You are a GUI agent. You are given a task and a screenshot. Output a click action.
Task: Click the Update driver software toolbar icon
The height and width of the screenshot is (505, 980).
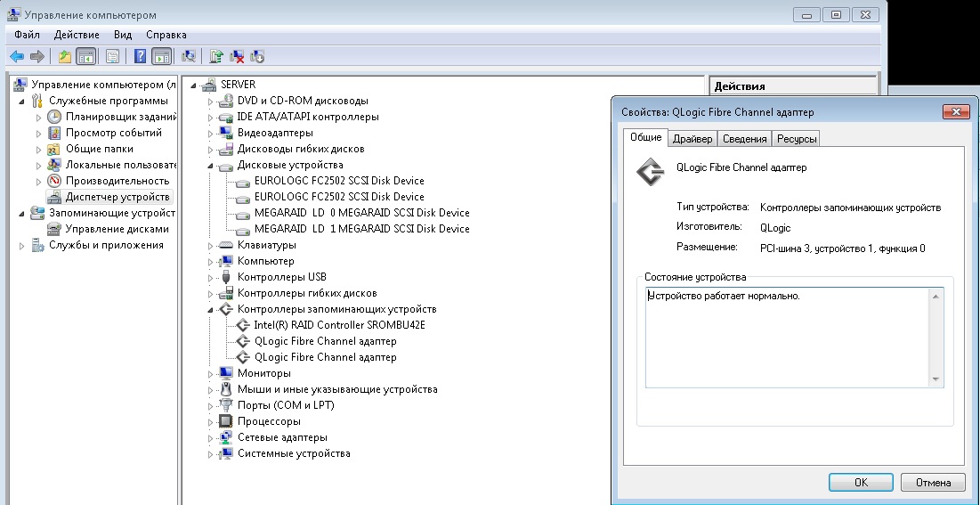coord(216,57)
